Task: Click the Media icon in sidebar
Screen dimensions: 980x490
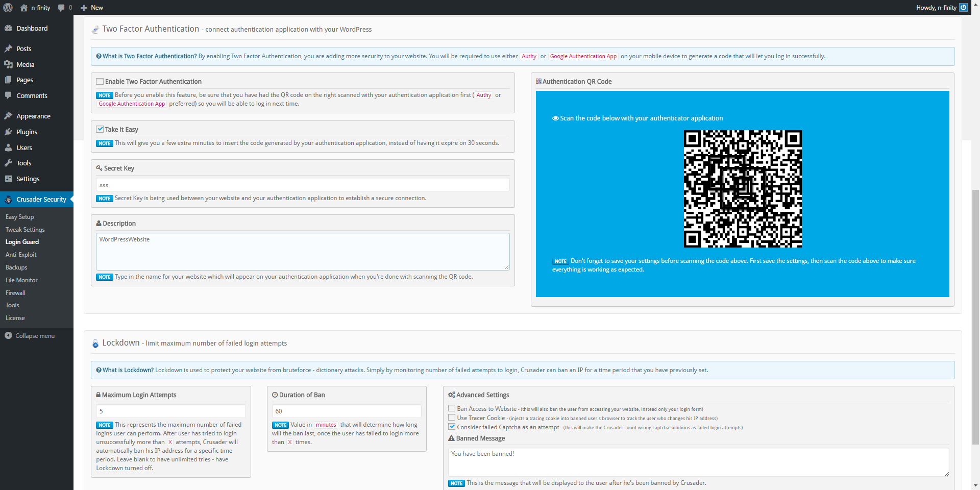Action: [x=8, y=64]
